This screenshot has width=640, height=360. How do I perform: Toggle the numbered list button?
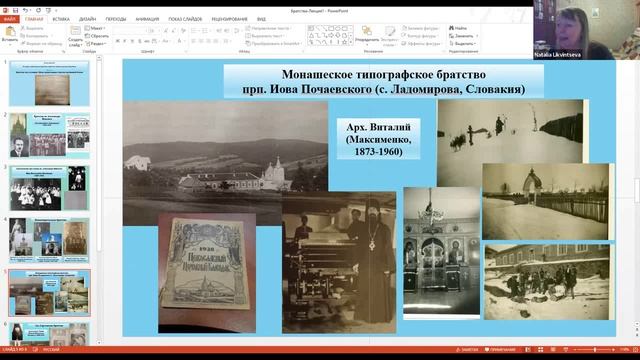pyautogui.click(x=204, y=30)
